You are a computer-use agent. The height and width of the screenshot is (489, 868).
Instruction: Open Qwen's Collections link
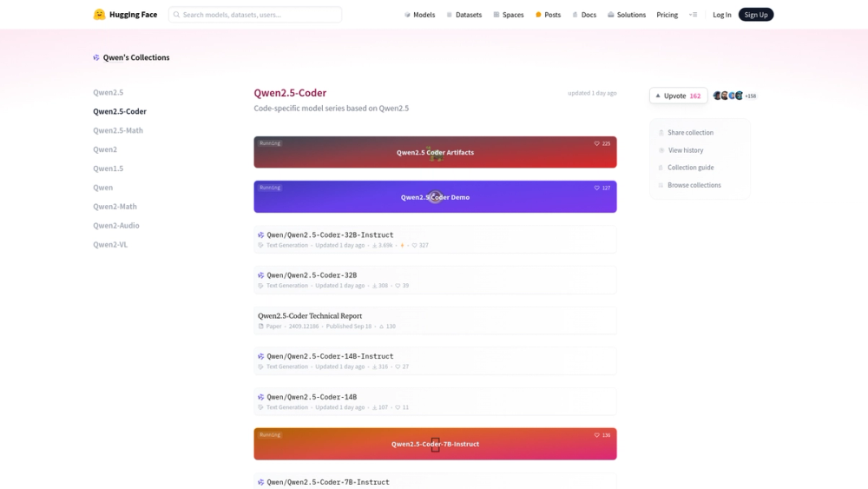136,57
